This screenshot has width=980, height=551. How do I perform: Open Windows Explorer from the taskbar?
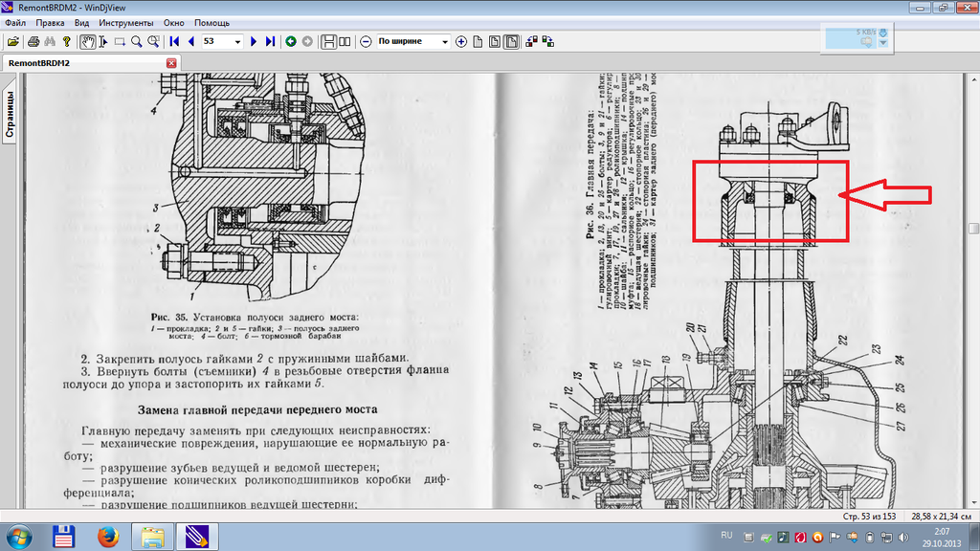[152, 537]
